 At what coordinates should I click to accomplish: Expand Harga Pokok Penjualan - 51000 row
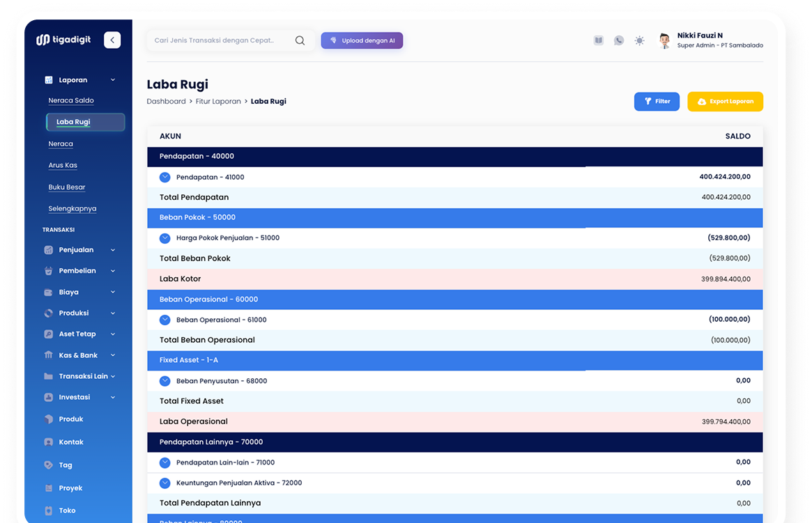(165, 238)
